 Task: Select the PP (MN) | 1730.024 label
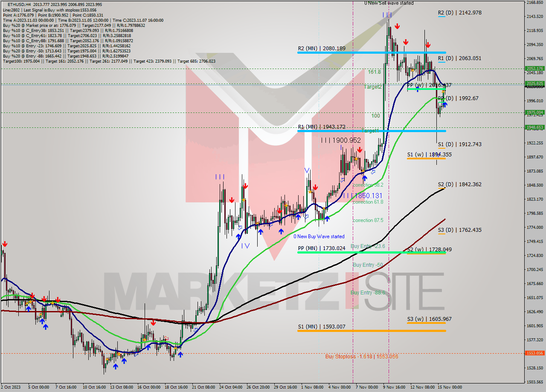[x=322, y=248]
